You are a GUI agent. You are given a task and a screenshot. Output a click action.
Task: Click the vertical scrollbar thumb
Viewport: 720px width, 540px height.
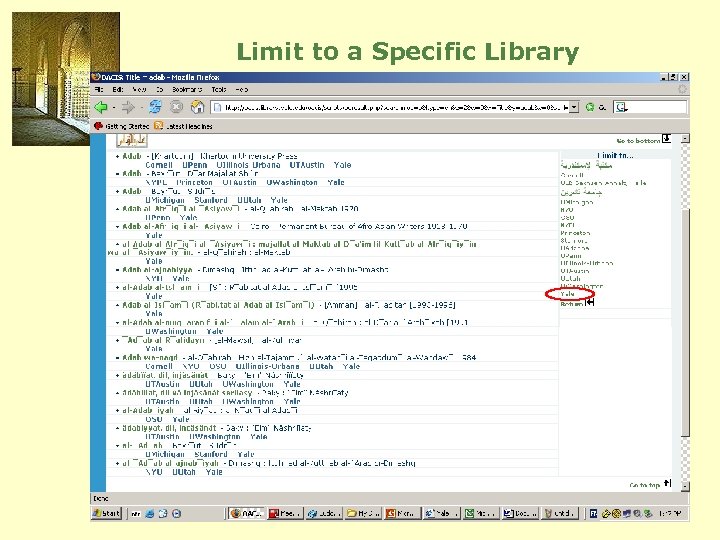685,321
